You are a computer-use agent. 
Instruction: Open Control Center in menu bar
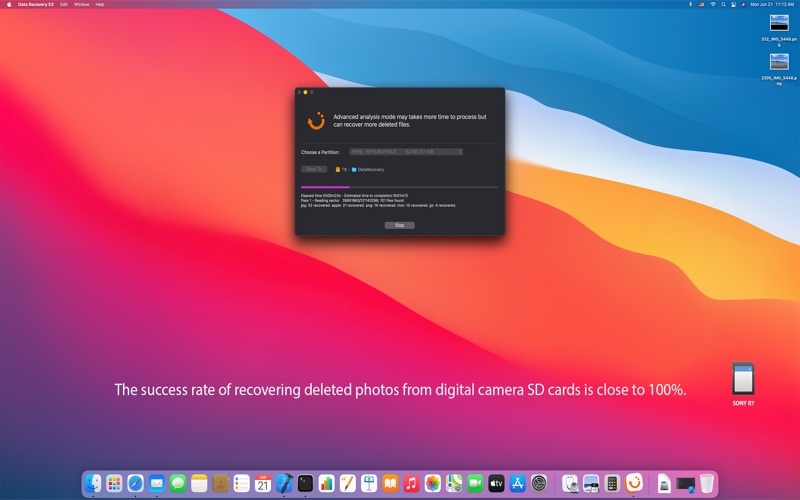tap(733, 4)
